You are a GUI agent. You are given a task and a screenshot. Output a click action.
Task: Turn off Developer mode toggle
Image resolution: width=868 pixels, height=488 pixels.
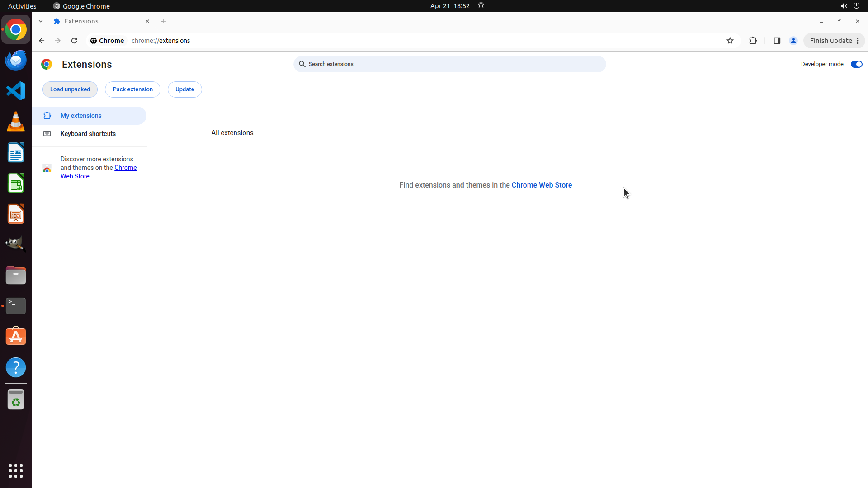click(856, 64)
